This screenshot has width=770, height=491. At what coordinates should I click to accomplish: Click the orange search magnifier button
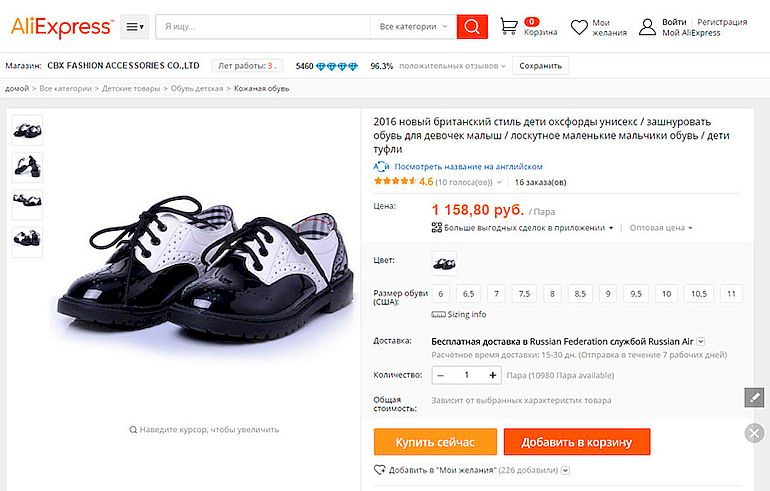point(472,27)
